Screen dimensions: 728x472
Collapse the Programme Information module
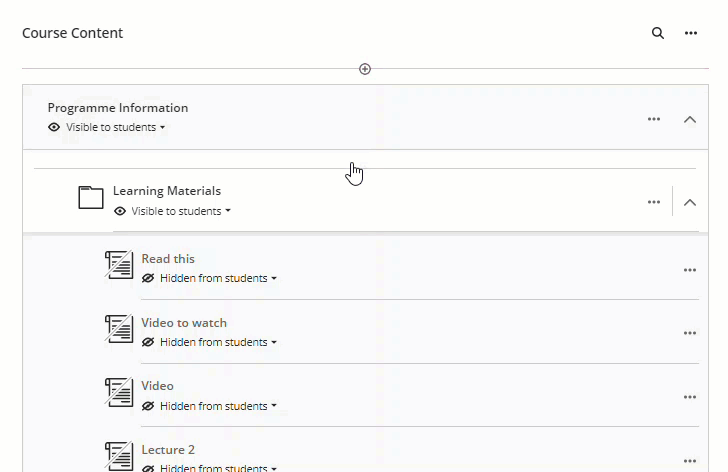pyautogui.click(x=689, y=119)
